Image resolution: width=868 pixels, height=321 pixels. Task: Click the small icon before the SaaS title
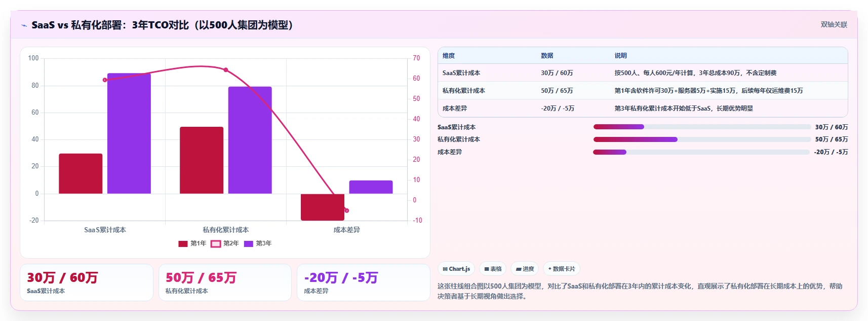click(x=24, y=25)
